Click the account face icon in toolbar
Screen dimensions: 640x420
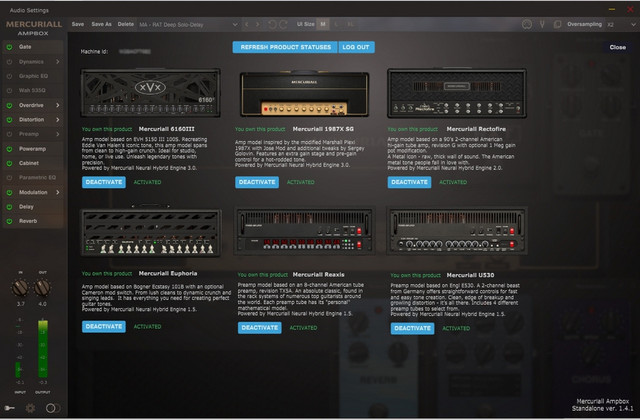(527, 24)
